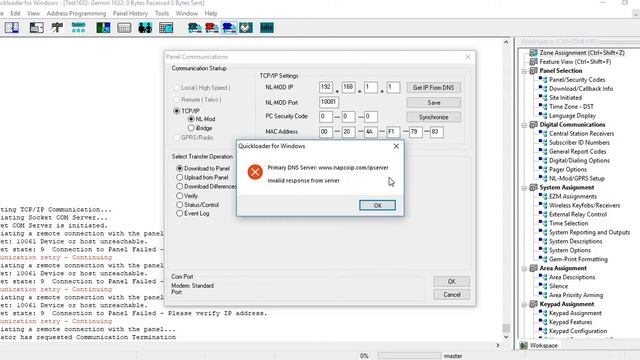Click Cancel in Panel Communications window
This screenshot has width=640, height=360.
point(451,295)
